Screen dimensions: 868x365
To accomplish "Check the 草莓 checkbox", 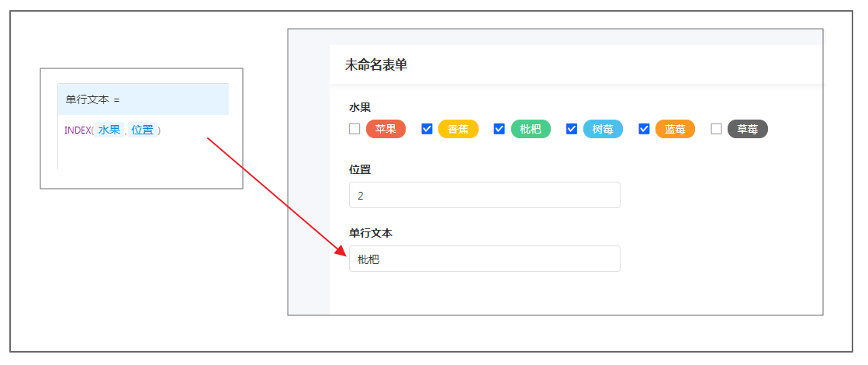I will pos(716,129).
